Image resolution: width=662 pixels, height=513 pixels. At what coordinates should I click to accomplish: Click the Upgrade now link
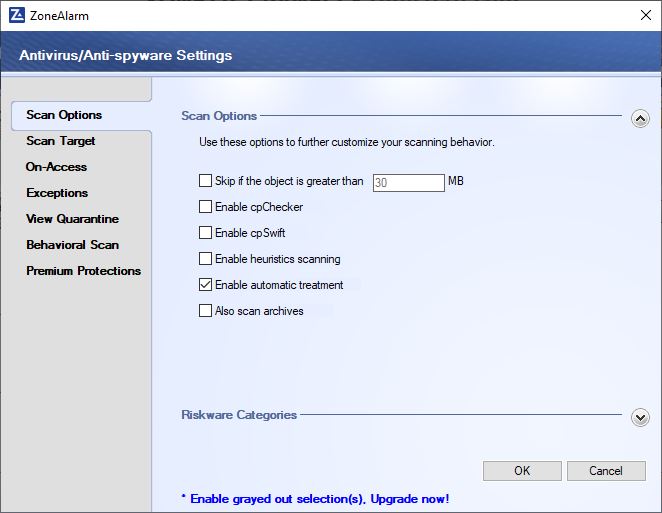point(410,499)
